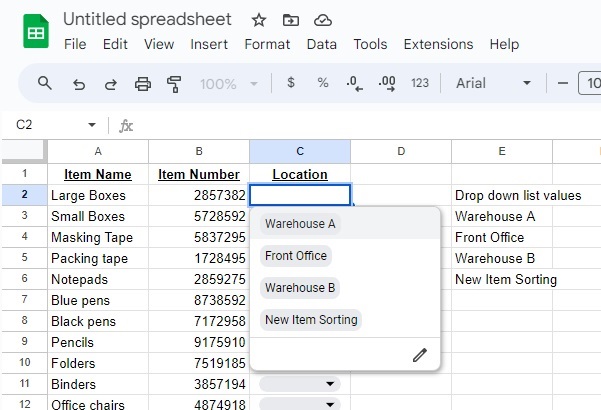The image size is (601, 410).
Task: Print the spreadsheet
Action: pos(143,84)
